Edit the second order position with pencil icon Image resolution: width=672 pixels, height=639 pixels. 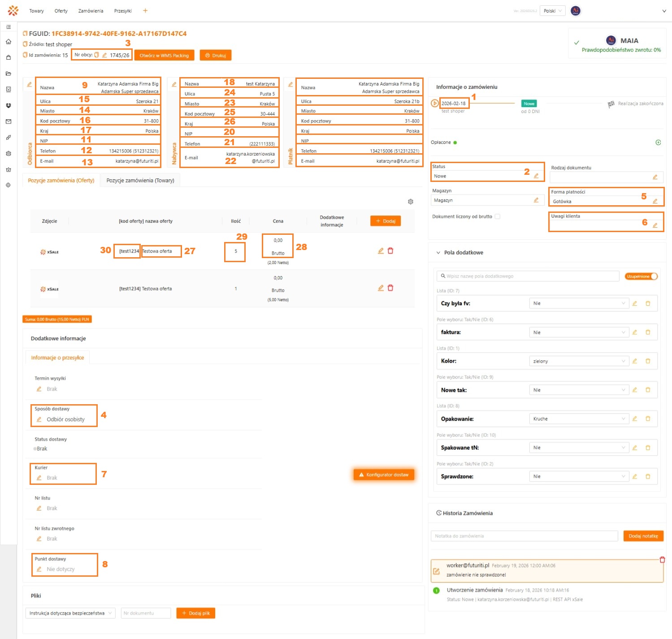coord(381,288)
